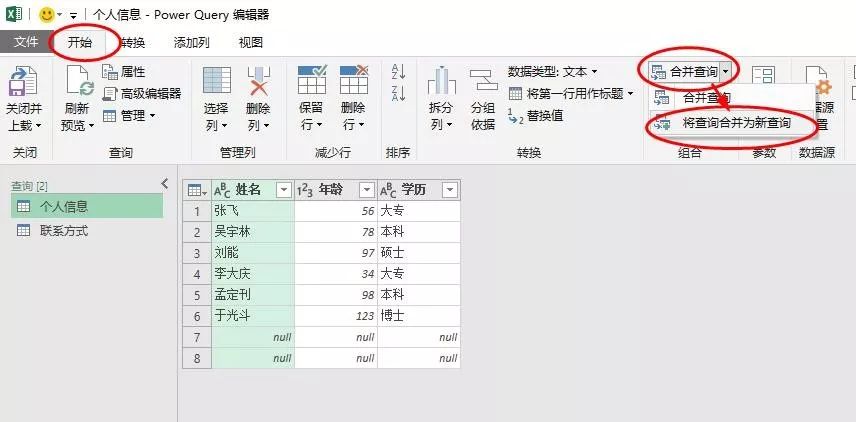This screenshot has height=422, width=856.
Task: Click the 姓名 column header
Action: [x=253, y=190]
